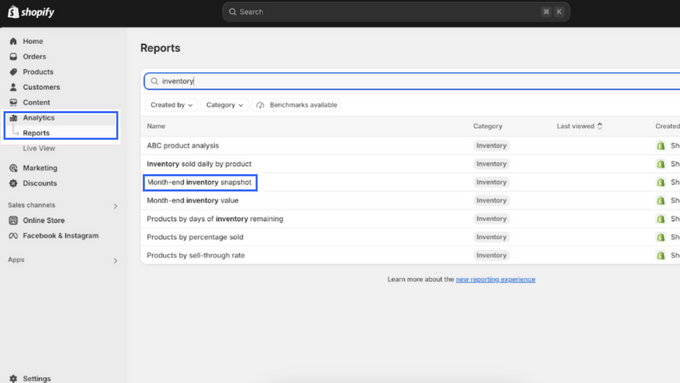Click magnifier icon in reports search field
The height and width of the screenshot is (383, 680).
tap(154, 81)
